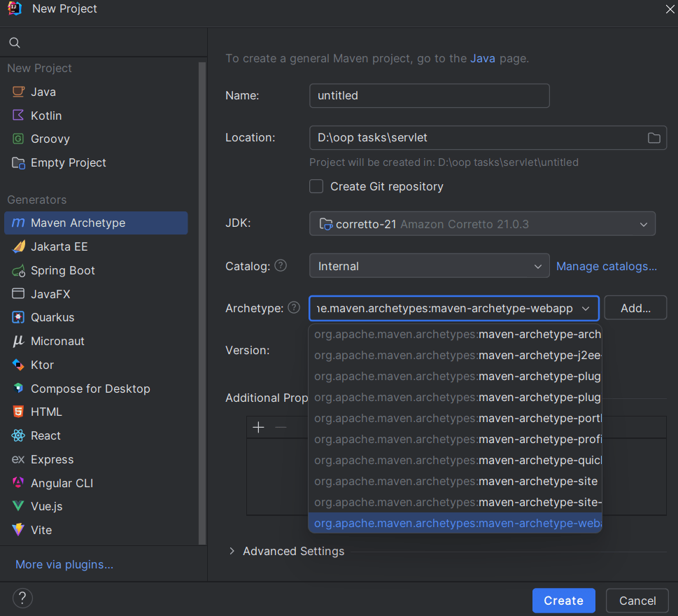Select the Quarkus generator
678x616 pixels.
(x=96, y=318)
